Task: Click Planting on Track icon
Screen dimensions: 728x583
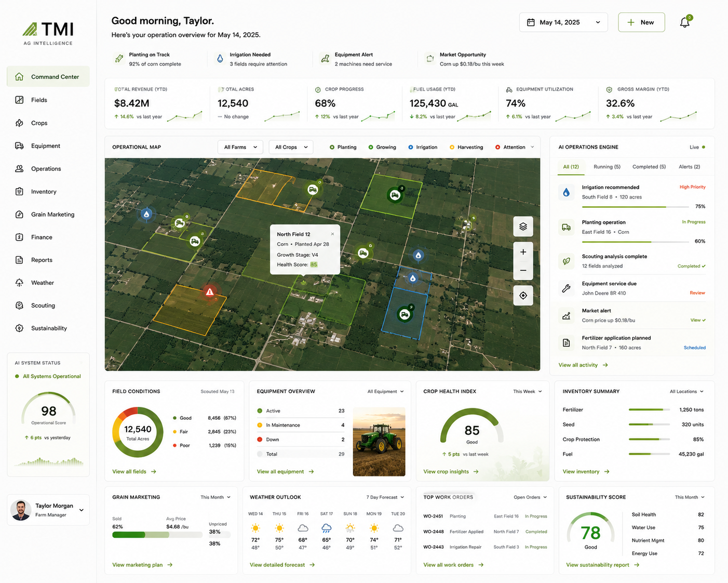Action: (119, 59)
